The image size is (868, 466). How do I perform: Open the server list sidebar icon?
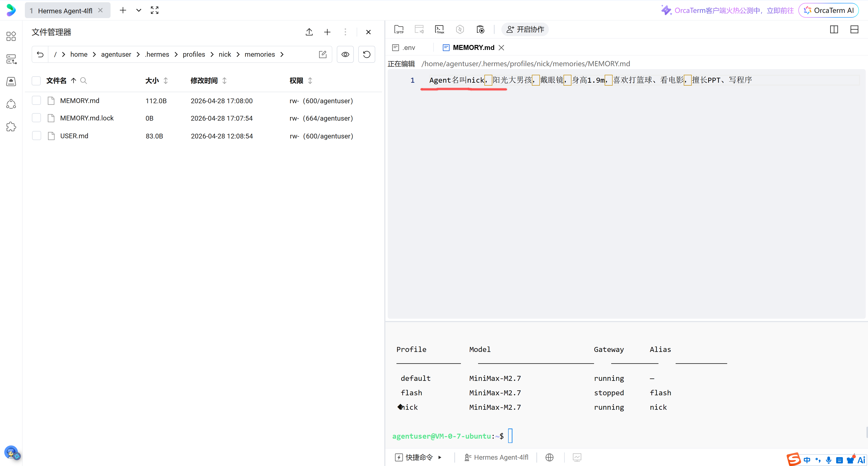(11, 59)
